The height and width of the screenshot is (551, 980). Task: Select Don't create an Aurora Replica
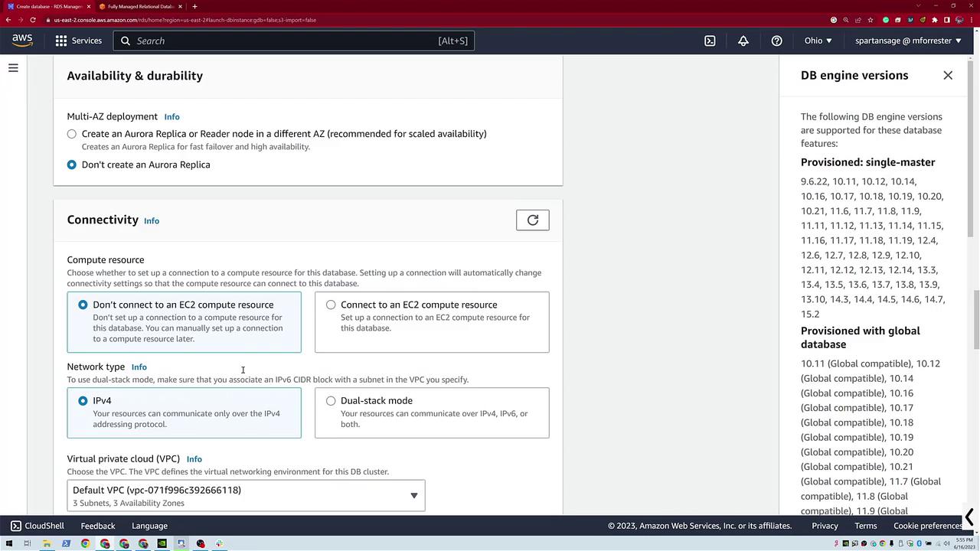[x=72, y=165]
